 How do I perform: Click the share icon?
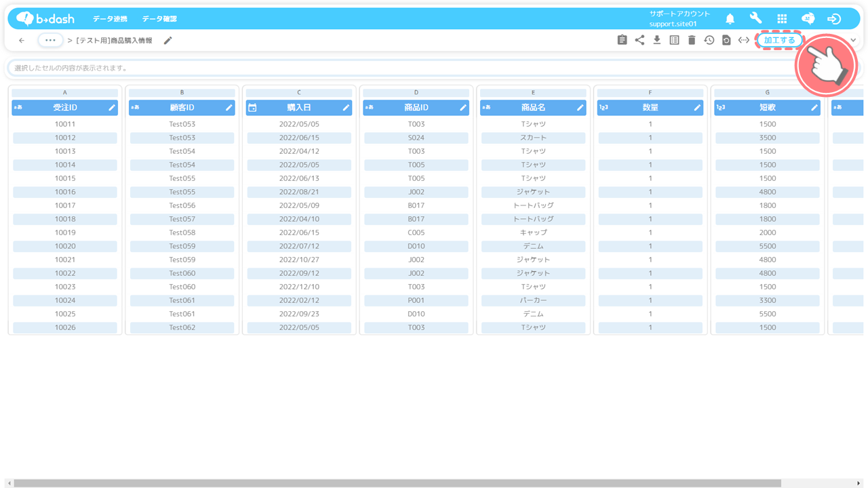click(639, 40)
